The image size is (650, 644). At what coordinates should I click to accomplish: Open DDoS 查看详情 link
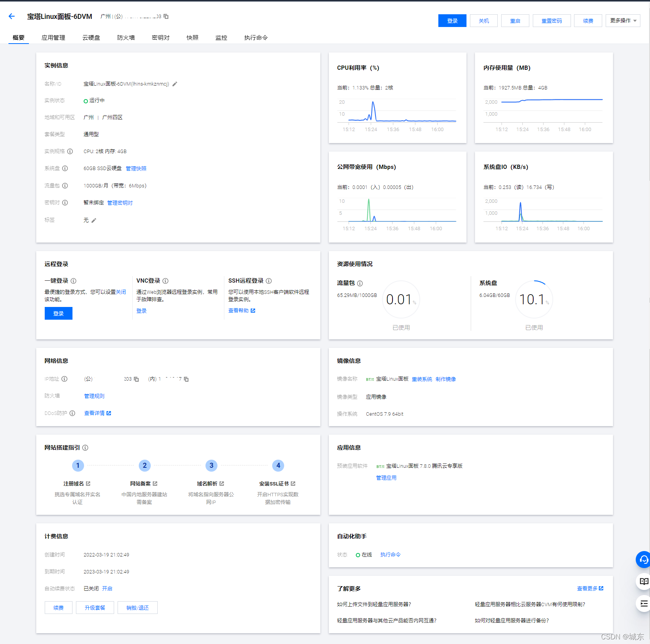click(x=98, y=413)
